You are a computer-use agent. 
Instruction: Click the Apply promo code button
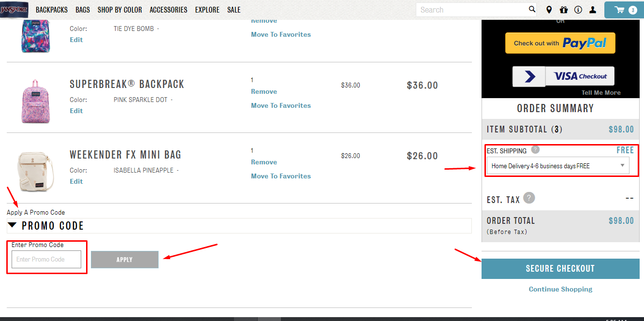click(125, 260)
